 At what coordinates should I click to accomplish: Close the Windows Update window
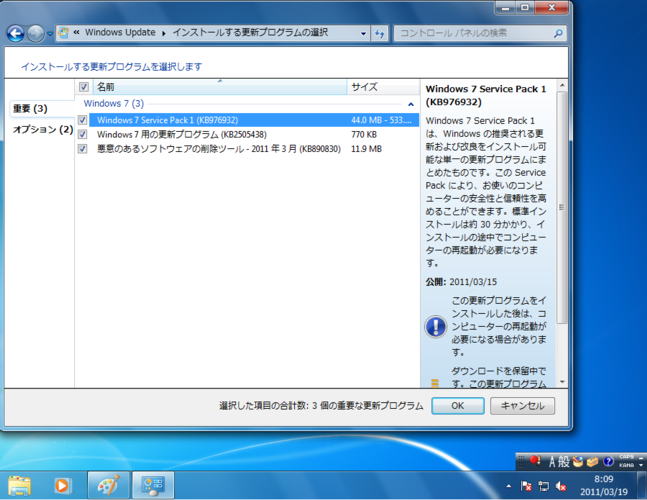coord(552,8)
